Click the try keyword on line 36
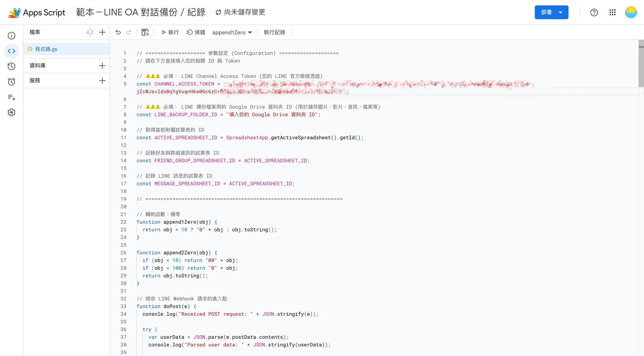Viewport: 644px width, 356px height. point(147,329)
